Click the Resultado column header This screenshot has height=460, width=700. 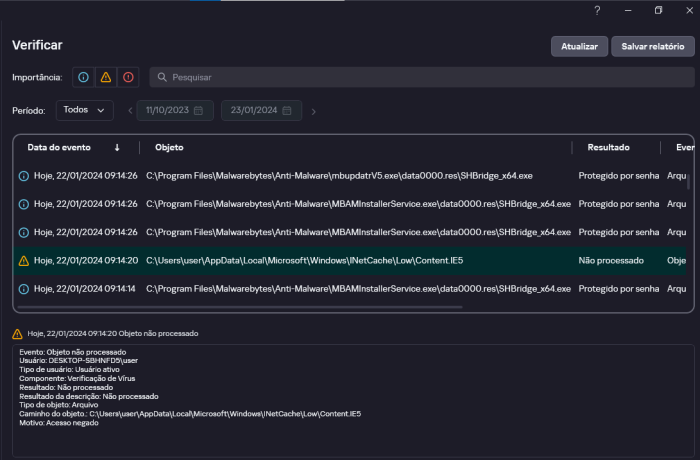coord(608,147)
